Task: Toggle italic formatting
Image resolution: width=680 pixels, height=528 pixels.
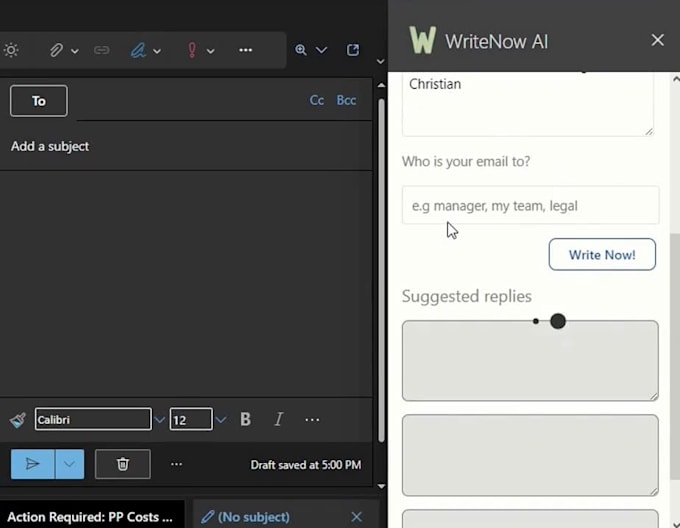Action: click(x=278, y=419)
